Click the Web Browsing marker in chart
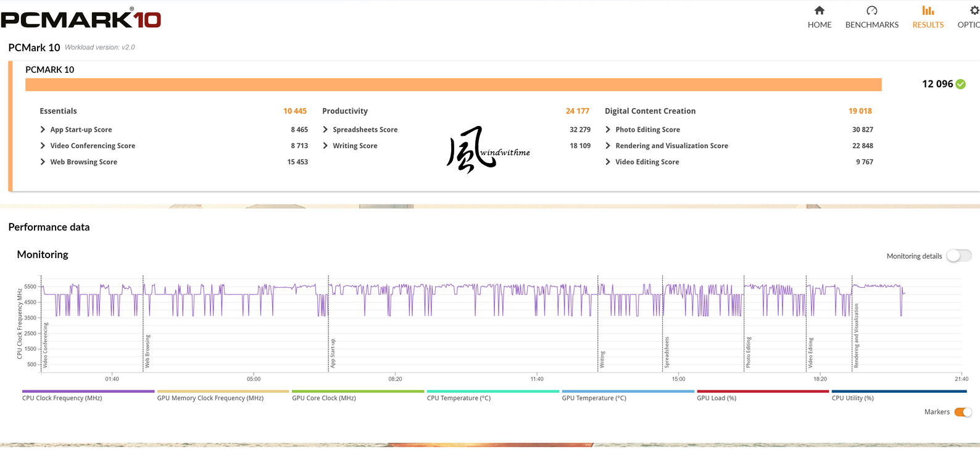The image size is (980, 457). [x=147, y=351]
